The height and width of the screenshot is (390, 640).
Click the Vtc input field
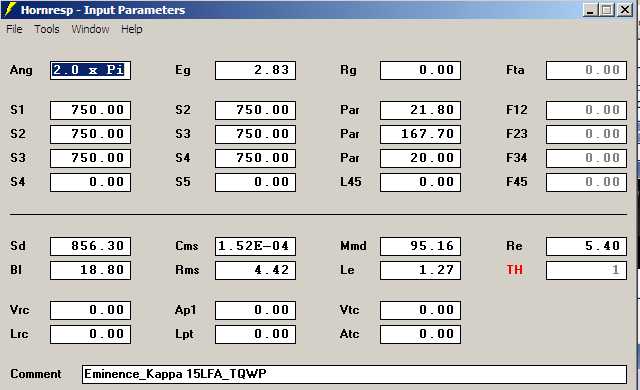[x=420, y=310]
